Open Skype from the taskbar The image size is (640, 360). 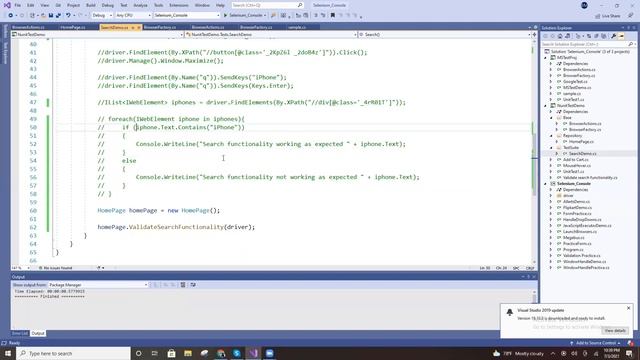[237, 353]
